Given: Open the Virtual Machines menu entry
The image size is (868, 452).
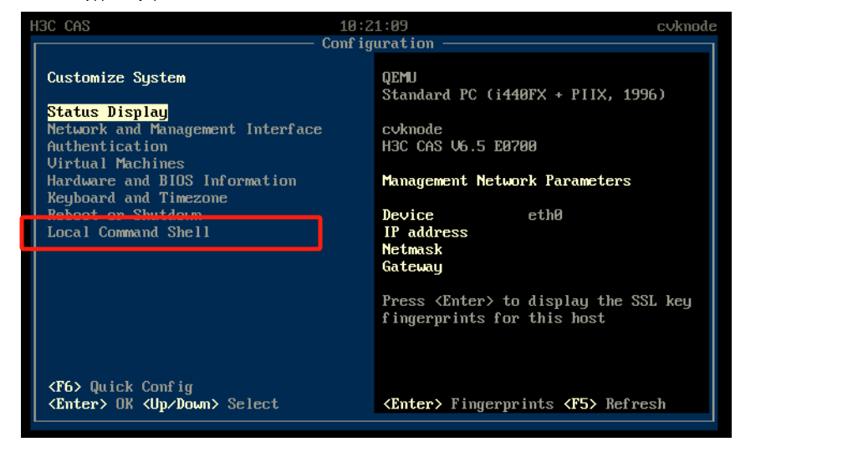Looking at the screenshot, I should (115, 164).
